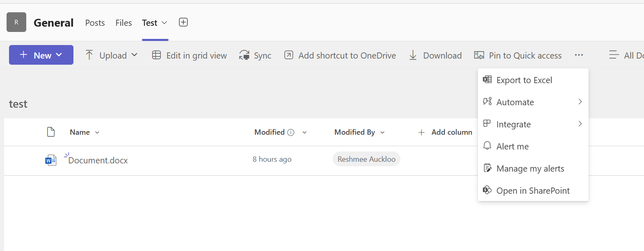644x251 pixels.
Task: Click the Open in SharePoint icon
Action: coord(487,190)
